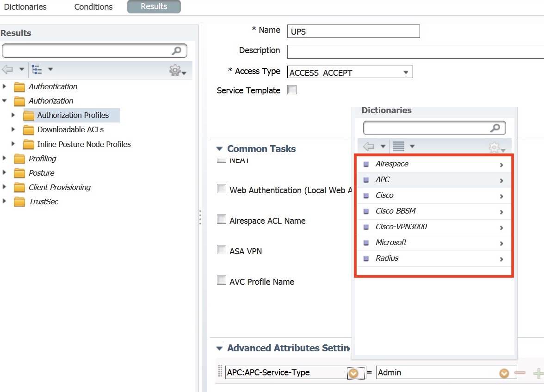The image size is (544, 392).
Task: Remove the APC attribute with the minus icon
Action: [520, 373]
